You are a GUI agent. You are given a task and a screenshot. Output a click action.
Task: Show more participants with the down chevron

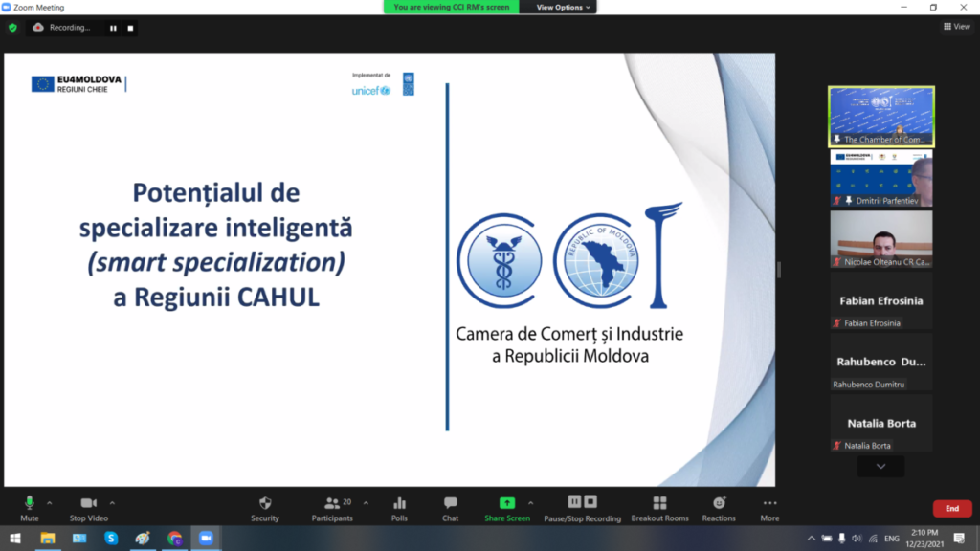point(880,467)
